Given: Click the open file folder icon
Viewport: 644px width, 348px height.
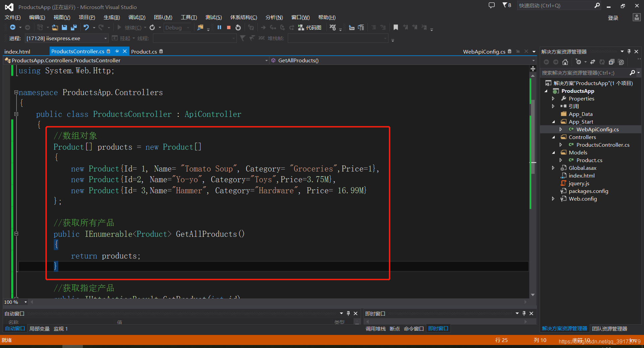Looking at the screenshot, I should click(55, 27).
